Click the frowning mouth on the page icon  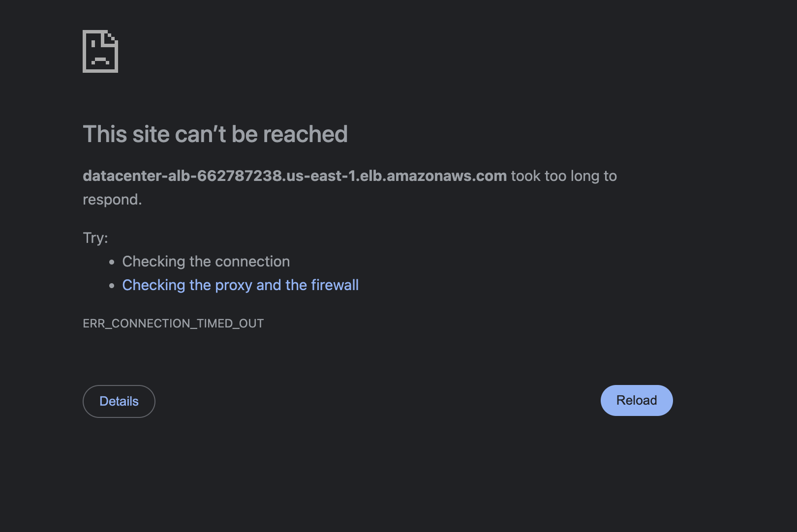100,60
